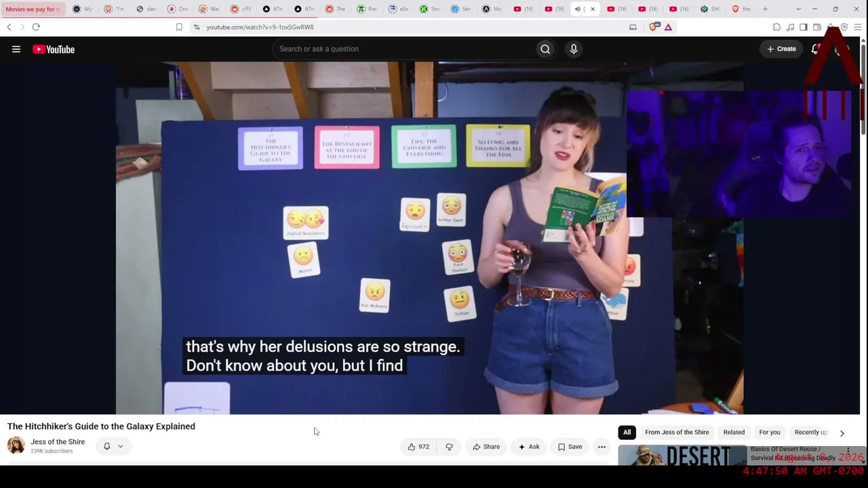
Task: Open the DESERT video thumbnail
Action: click(x=682, y=455)
